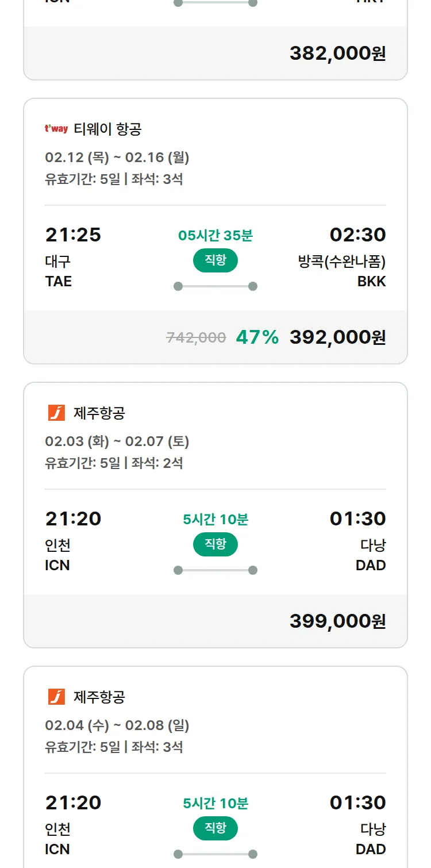The height and width of the screenshot is (868, 431).
Task: Click the 21:25 Daegu departure time
Action: (x=73, y=235)
